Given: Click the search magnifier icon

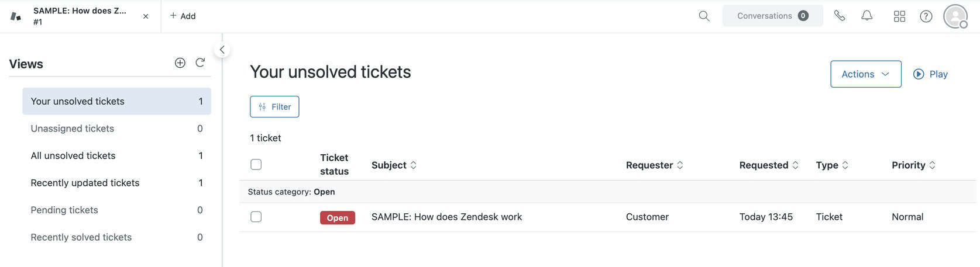Looking at the screenshot, I should click(704, 16).
